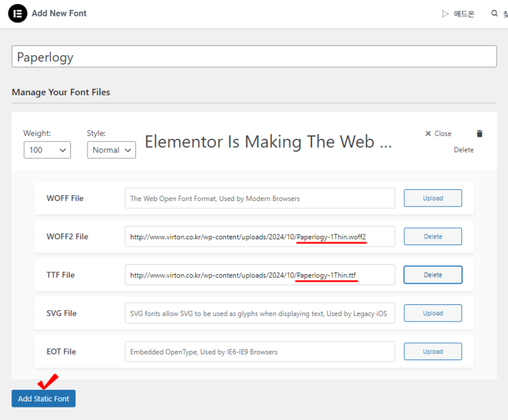Click the 애드온 add-ons link
The height and width of the screenshot is (420, 508).
pyautogui.click(x=464, y=14)
